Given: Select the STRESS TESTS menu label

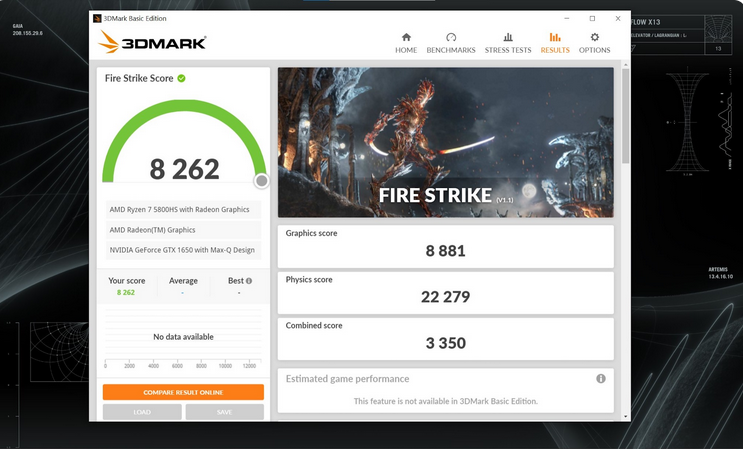Looking at the screenshot, I should point(507,50).
